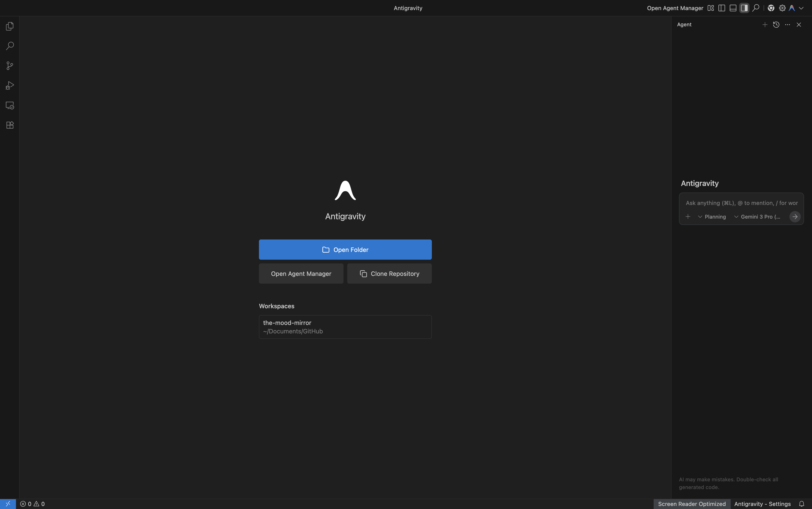Click the blue Open Folder button
The height and width of the screenshot is (509, 812).
[345, 249]
